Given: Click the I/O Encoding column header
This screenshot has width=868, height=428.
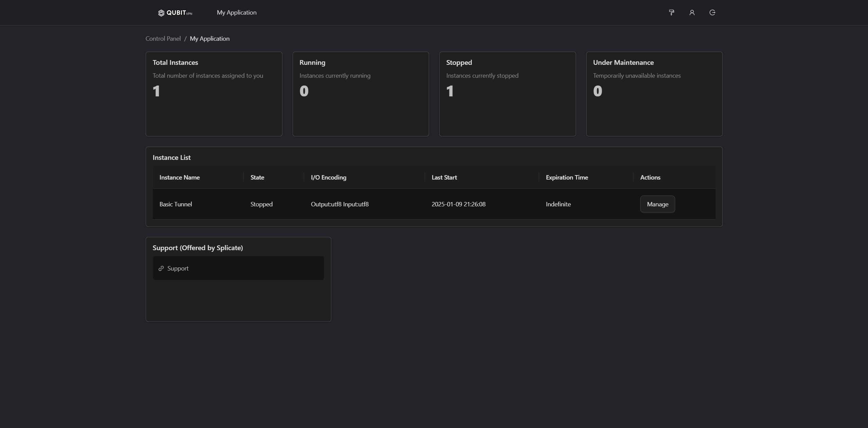Looking at the screenshot, I should click(x=328, y=178).
